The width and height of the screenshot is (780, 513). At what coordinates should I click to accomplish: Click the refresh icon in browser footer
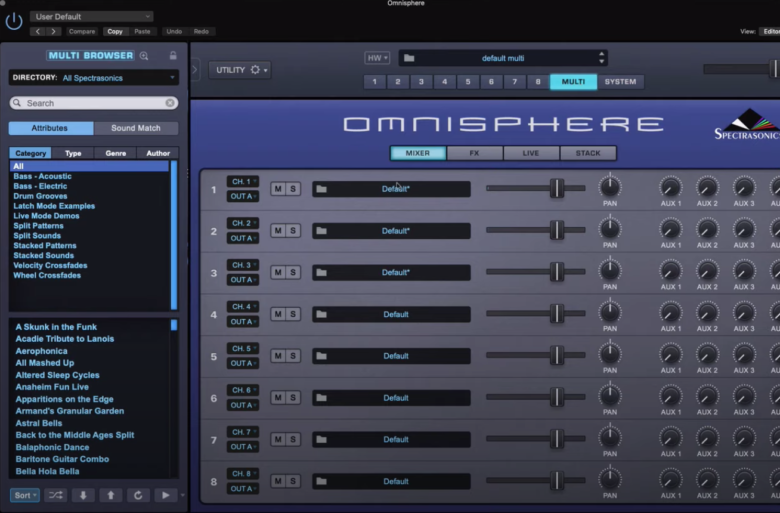click(x=138, y=495)
